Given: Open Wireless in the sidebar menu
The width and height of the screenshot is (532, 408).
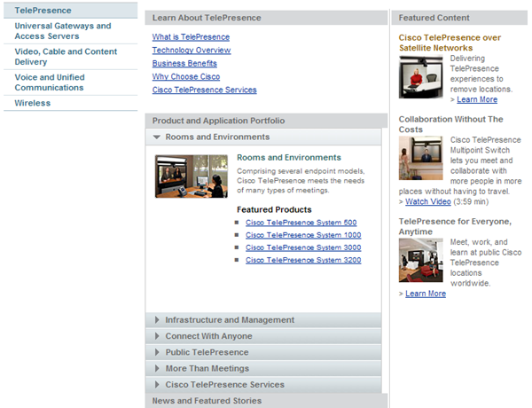Looking at the screenshot, I should pyautogui.click(x=71, y=103).
